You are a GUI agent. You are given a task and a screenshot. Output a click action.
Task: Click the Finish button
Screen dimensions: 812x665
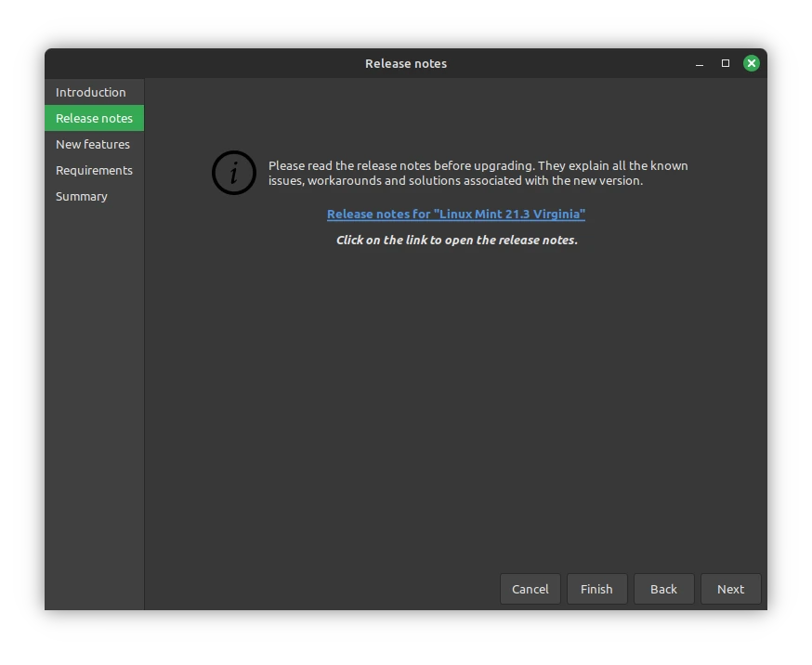point(596,589)
